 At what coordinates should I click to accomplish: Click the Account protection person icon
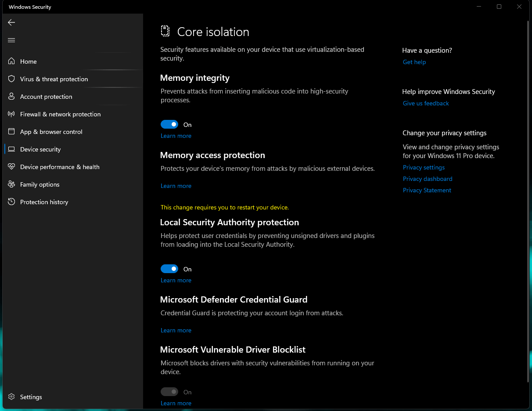coord(11,97)
